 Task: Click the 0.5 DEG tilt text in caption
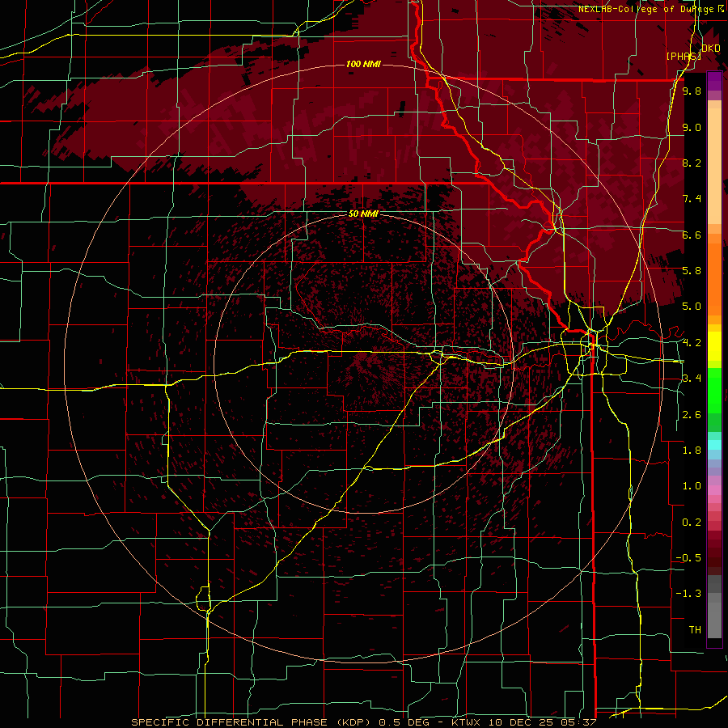pyautogui.click(x=404, y=722)
